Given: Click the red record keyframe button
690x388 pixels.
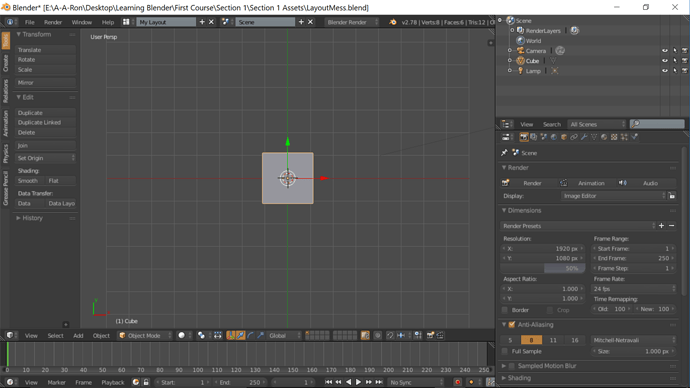Looking at the screenshot, I should tap(458, 382).
